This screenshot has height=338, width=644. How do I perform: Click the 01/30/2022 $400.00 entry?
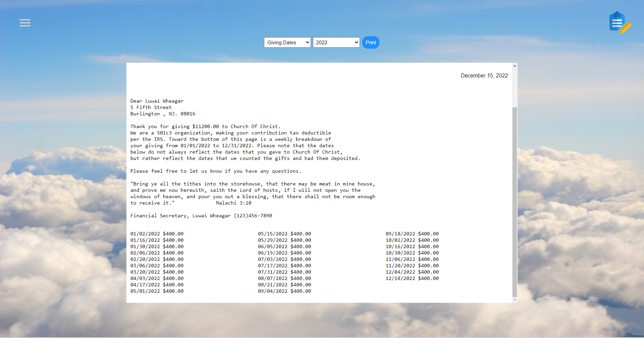click(x=157, y=246)
